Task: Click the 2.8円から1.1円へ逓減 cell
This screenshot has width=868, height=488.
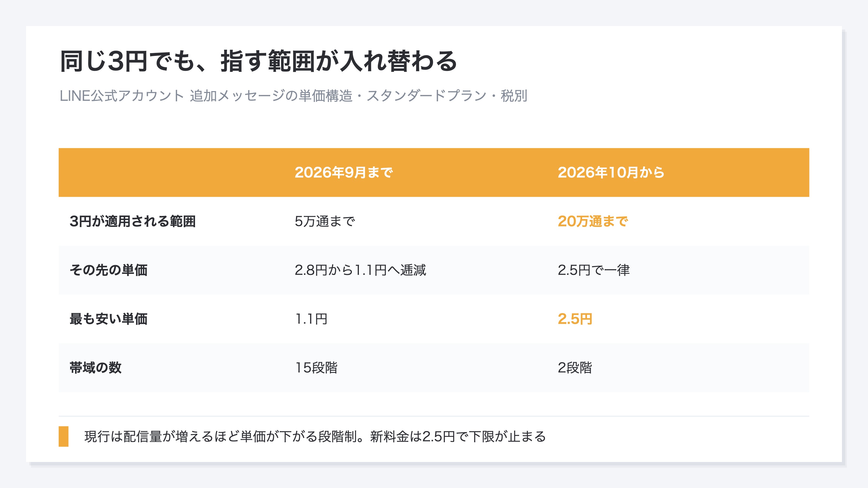Action: point(360,270)
